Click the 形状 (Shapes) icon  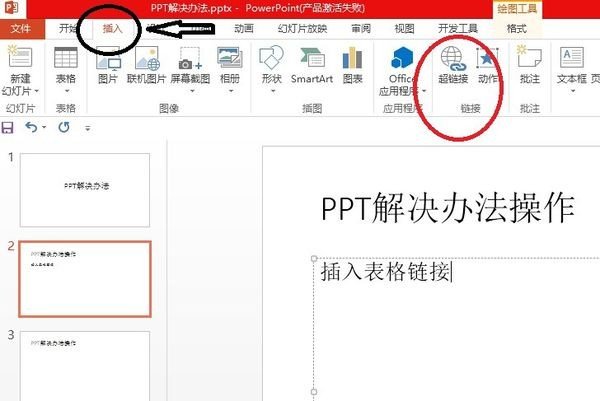271,57
